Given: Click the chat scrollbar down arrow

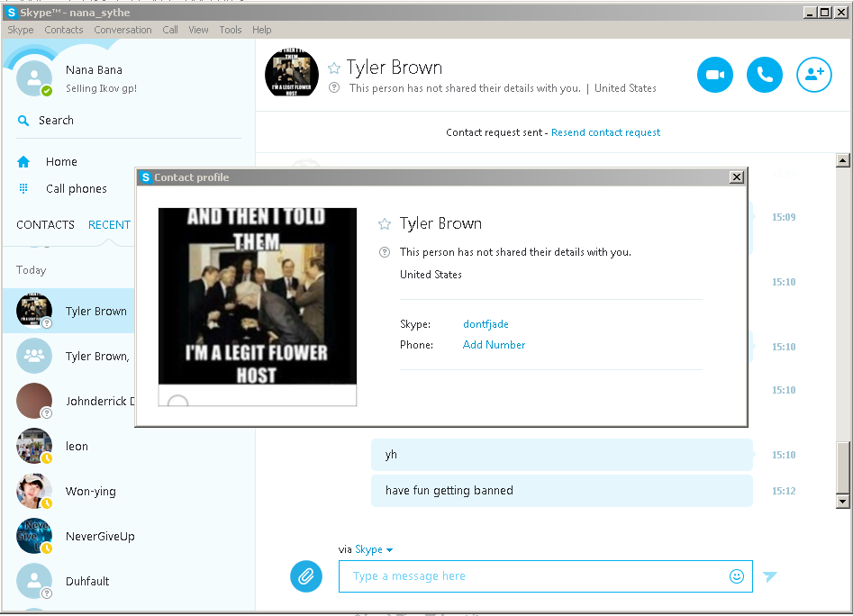Looking at the screenshot, I should click(842, 502).
